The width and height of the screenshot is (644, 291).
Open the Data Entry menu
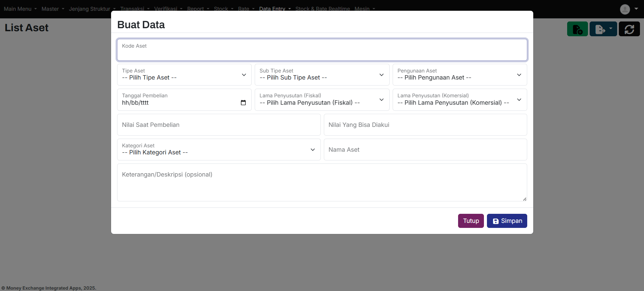[x=275, y=9]
